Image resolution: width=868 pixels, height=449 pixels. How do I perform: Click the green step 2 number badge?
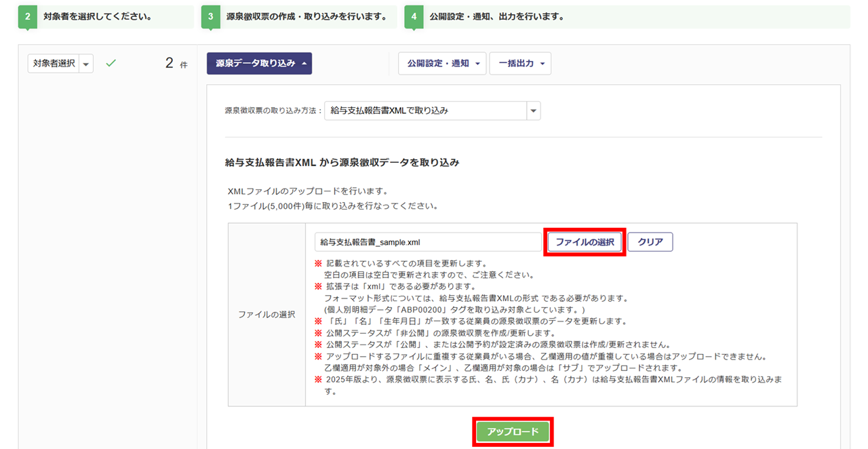point(28,17)
